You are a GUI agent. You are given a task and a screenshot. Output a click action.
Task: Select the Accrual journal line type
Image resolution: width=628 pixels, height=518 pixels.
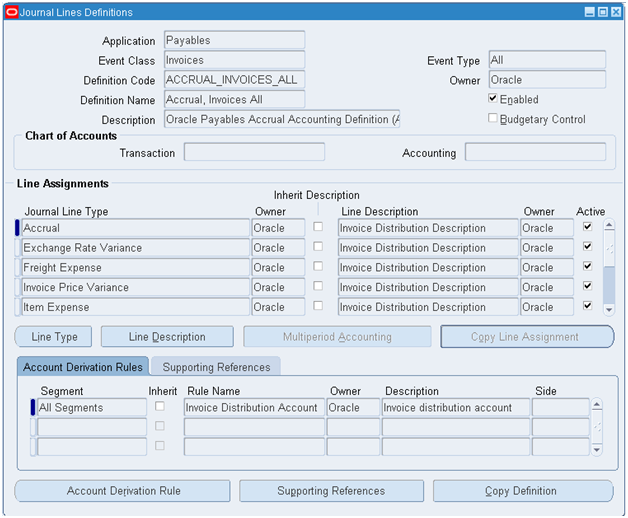(135, 228)
